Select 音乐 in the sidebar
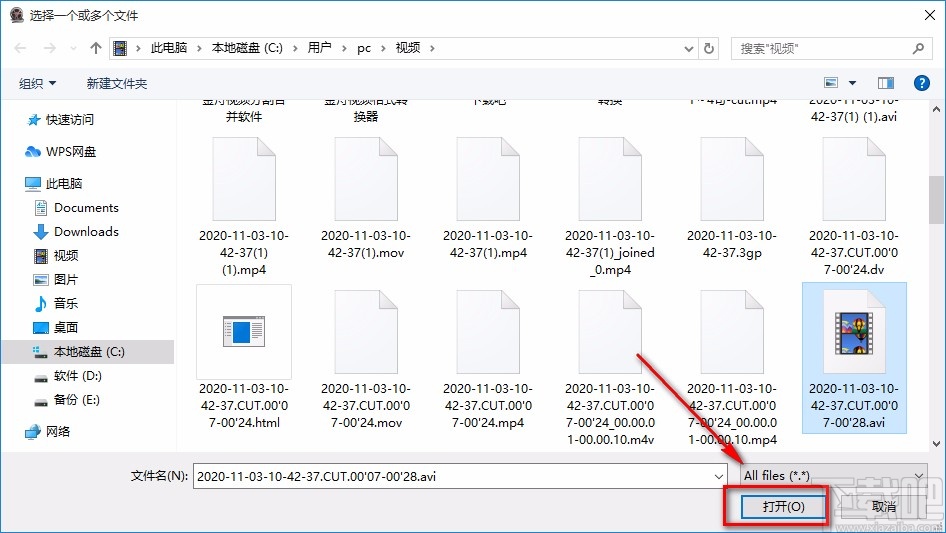This screenshot has height=533, width=946. click(56, 304)
